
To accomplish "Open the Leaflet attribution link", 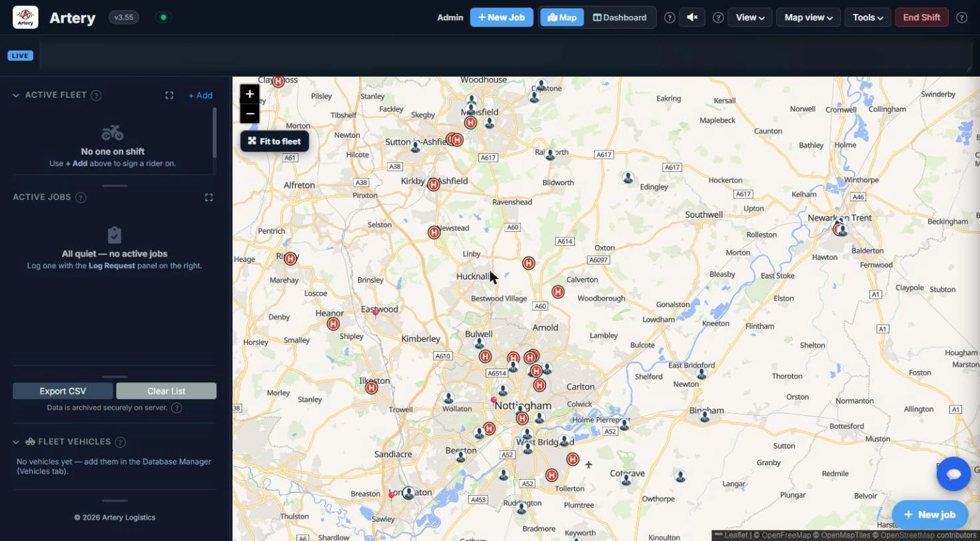I will pos(732,535).
